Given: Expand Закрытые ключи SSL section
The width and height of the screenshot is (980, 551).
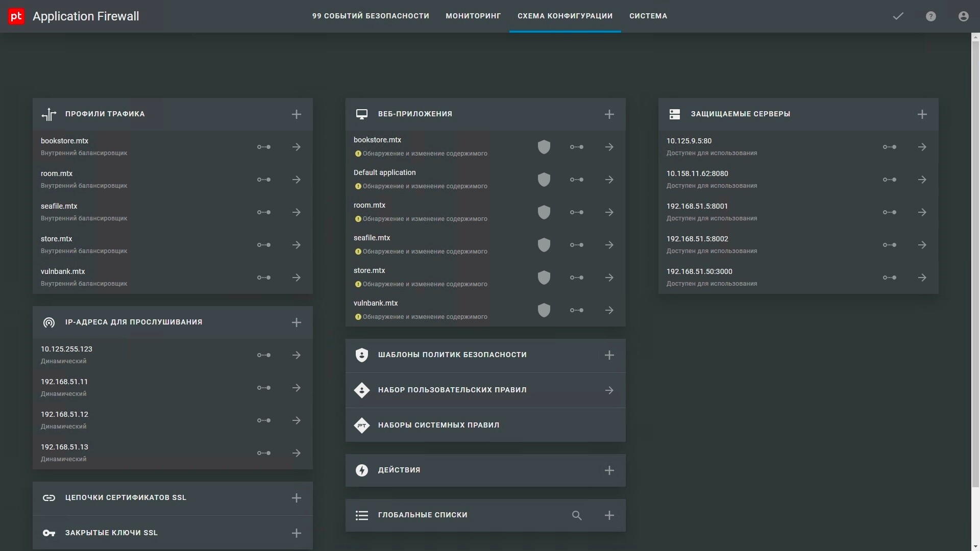Looking at the screenshot, I should (x=173, y=533).
